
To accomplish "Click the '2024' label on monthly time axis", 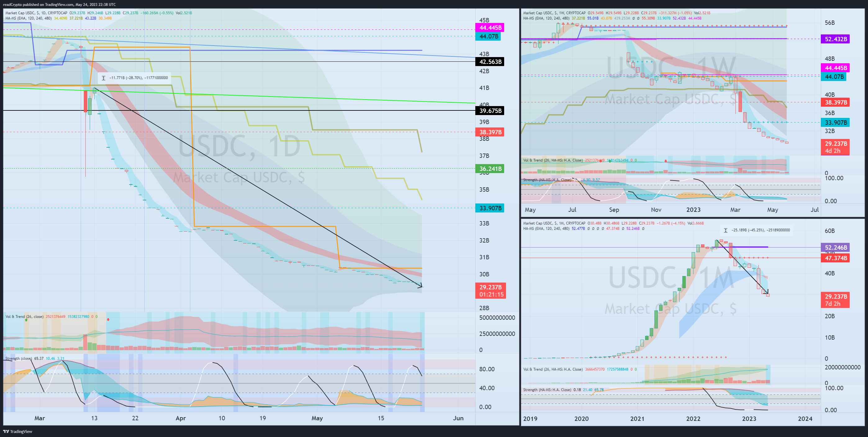I will (x=805, y=419).
